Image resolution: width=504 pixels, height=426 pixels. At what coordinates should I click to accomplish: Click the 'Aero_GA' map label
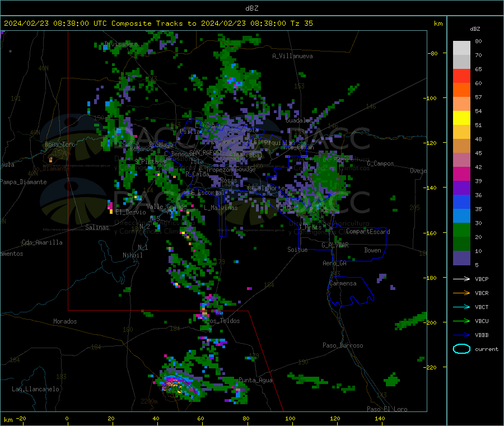pos(335,263)
